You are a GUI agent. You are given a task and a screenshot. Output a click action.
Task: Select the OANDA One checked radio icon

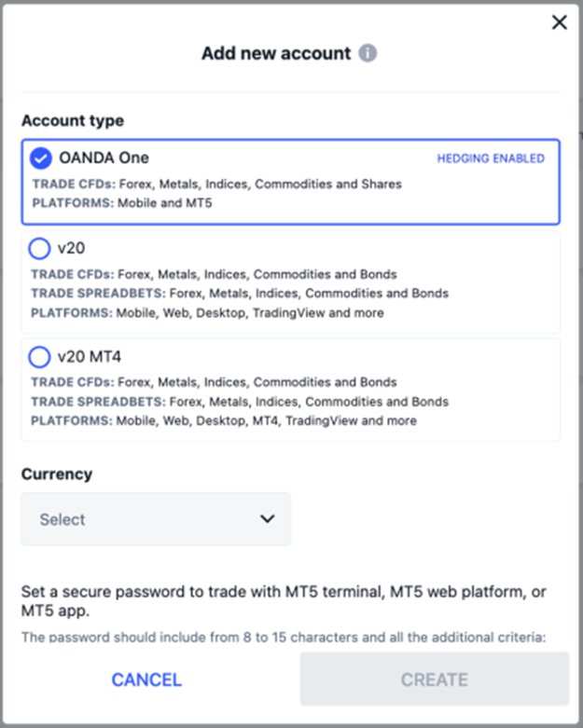point(40,158)
